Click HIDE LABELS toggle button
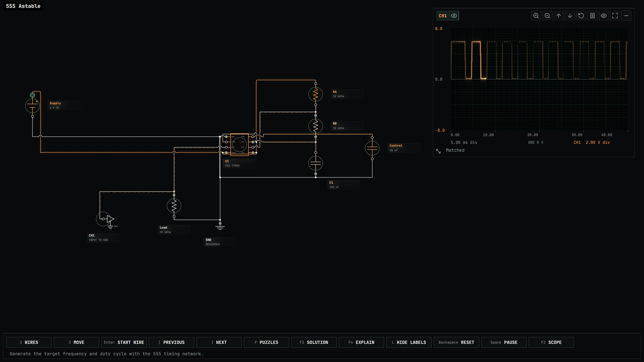This screenshot has width=644, height=362. tap(409, 342)
